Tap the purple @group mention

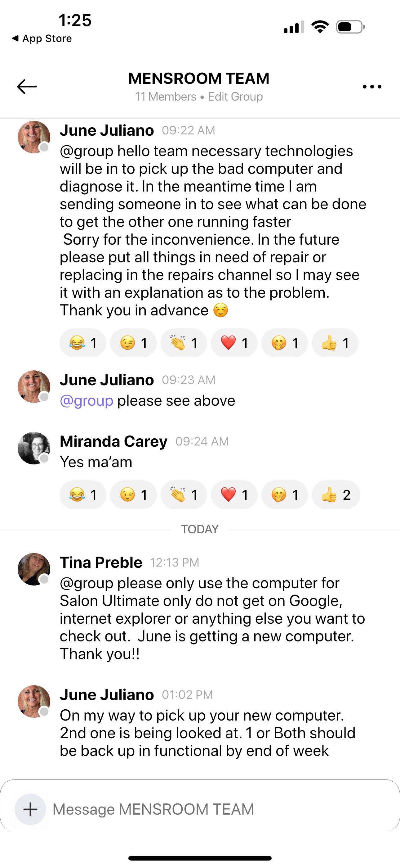click(87, 401)
